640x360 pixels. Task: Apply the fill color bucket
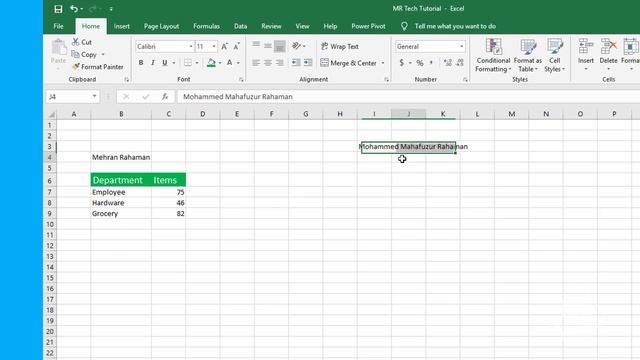[211, 63]
